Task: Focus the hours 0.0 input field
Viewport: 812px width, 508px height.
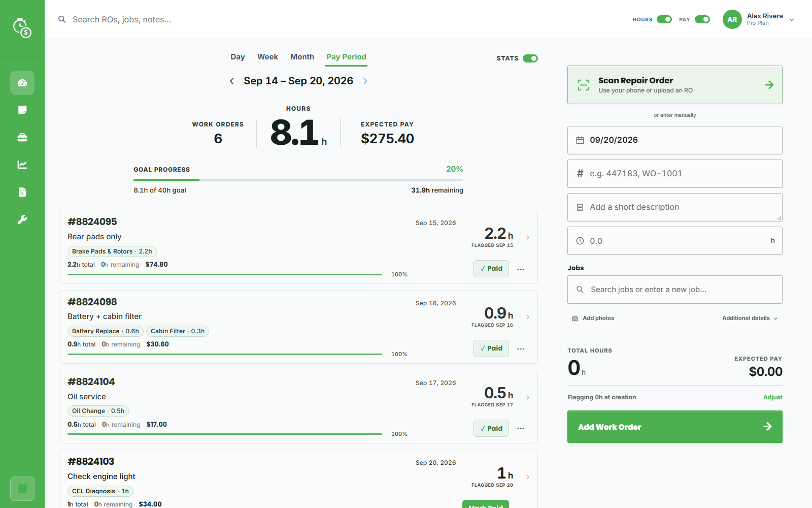Action: click(674, 241)
